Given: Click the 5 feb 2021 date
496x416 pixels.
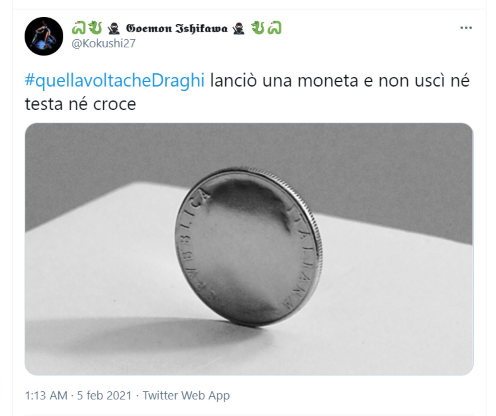Looking at the screenshot, I should pos(104,396).
